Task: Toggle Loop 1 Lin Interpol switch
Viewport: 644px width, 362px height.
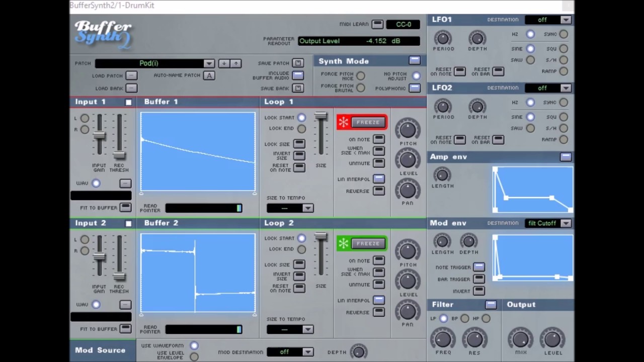Action: pos(379,179)
